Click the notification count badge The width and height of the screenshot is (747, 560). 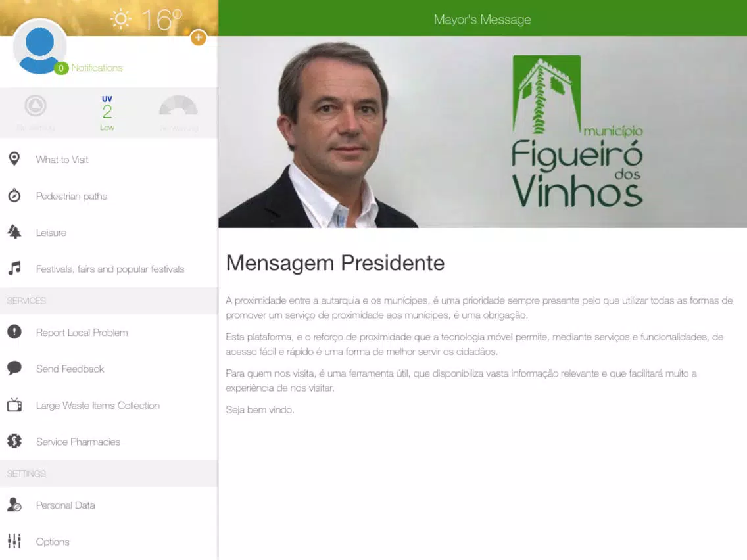[x=61, y=68]
